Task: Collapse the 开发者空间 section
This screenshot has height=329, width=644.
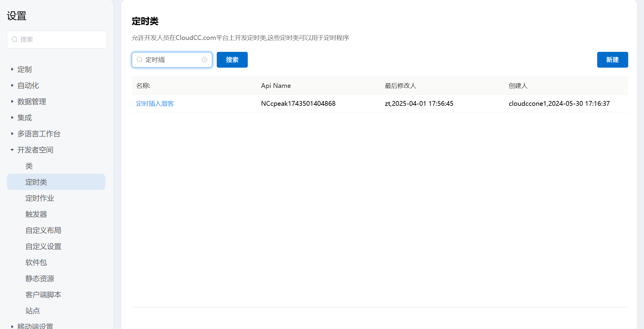Action: [12, 150]
